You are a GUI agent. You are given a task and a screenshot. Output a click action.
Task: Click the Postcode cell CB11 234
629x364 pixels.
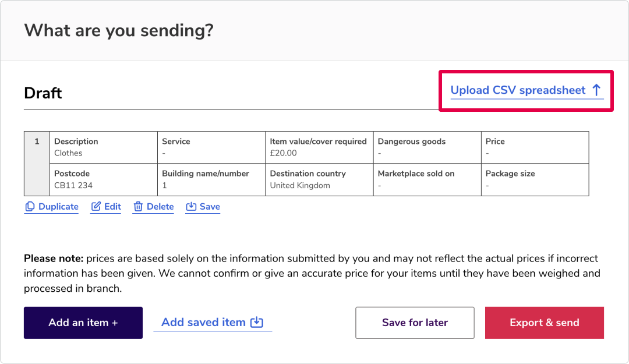pyautogui.click(x=104, y=180)
